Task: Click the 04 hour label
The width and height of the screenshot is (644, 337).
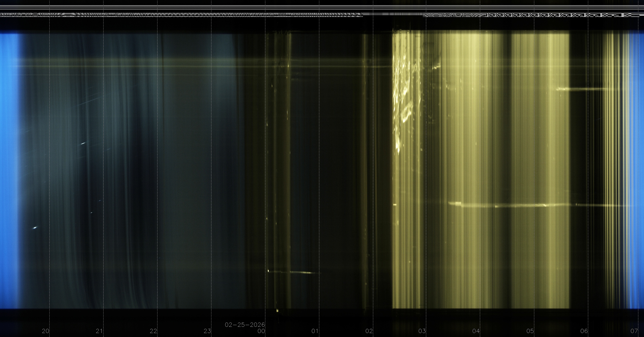Action: coord(476,331)
